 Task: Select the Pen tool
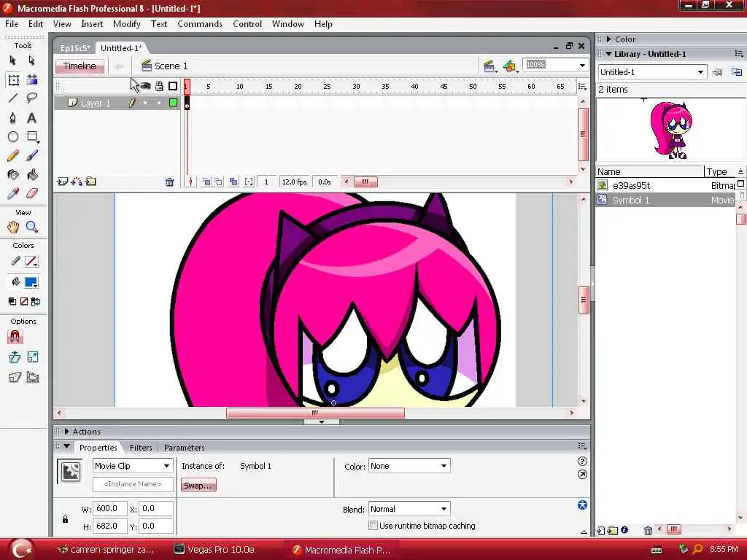pyautogui.click(x=13, y=117)
